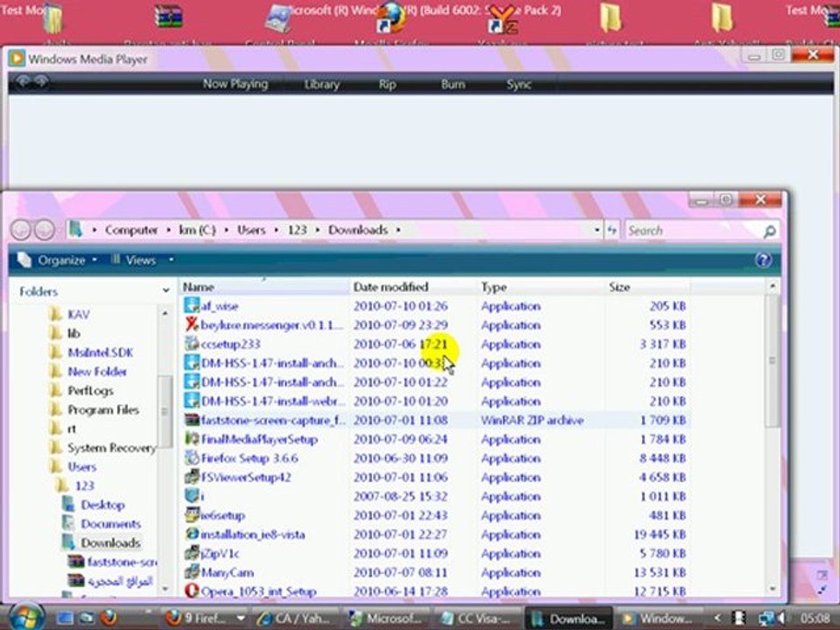The height and width of the screenshot is (630, 840).
Task: Select Opera_1053_int_Setup file icon
Action: tap(192, 591)
